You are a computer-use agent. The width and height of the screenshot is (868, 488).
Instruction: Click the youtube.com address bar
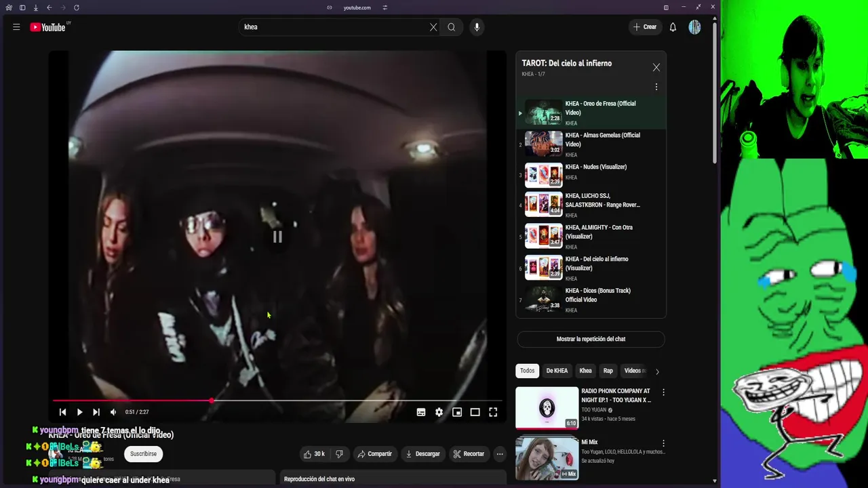357,7
